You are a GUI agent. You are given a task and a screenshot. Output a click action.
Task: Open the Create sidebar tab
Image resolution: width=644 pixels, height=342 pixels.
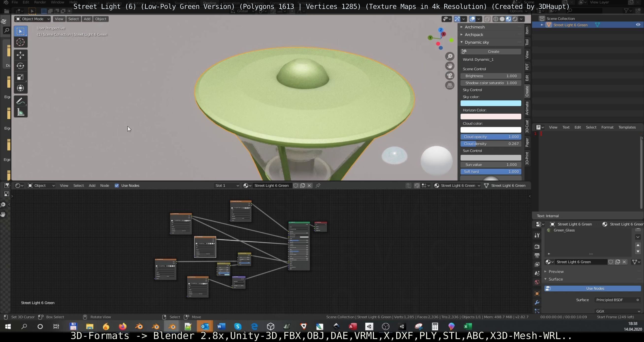(527, 91)
